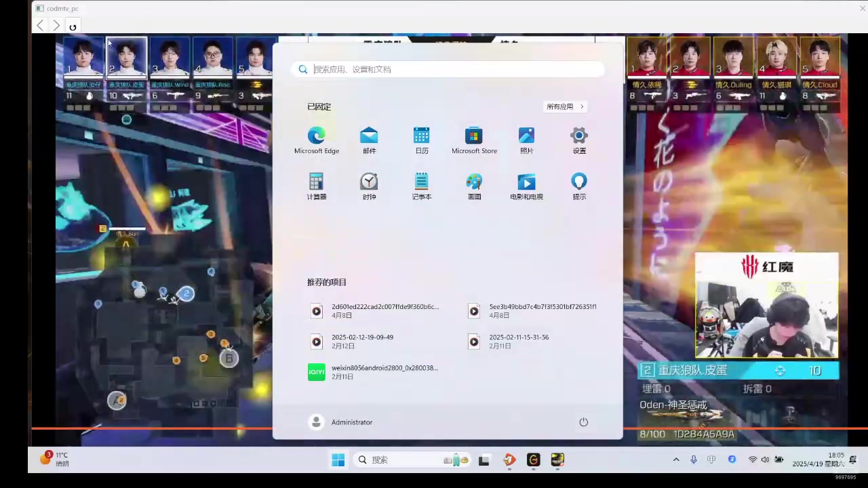Click the 重庆狼队.皮蛋 player name banner
This screenshot has width=868, height=488.
point(740,370)
